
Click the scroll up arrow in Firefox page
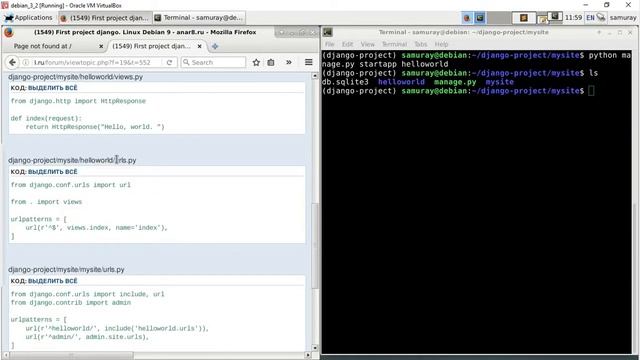(x=315, y=76)
